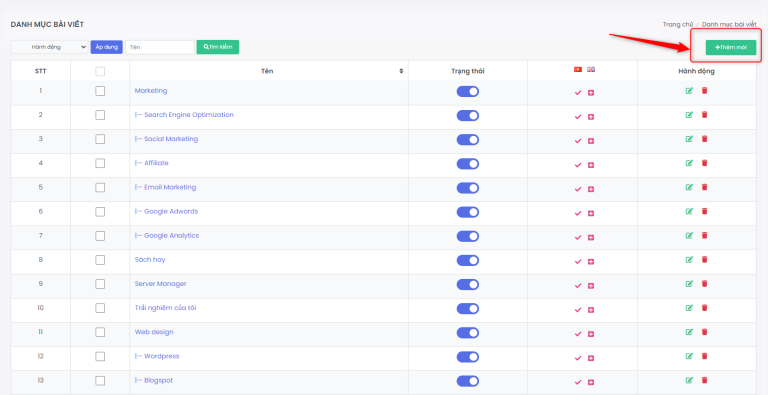Viewport: 768px width, 395px height.
Task: Click English flag column header
Action: click(591, 70)
